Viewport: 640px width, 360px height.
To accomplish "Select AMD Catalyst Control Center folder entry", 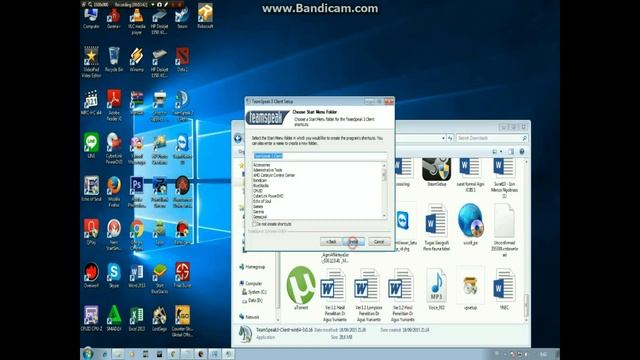I will coord(274,175).
